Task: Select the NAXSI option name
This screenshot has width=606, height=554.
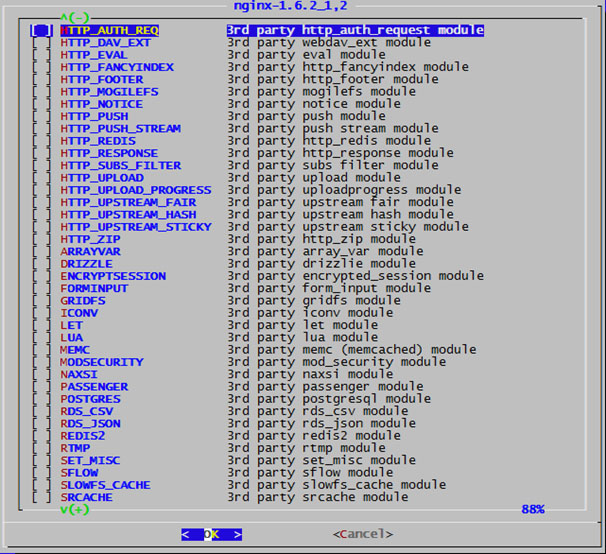Action: click(79, 375)
